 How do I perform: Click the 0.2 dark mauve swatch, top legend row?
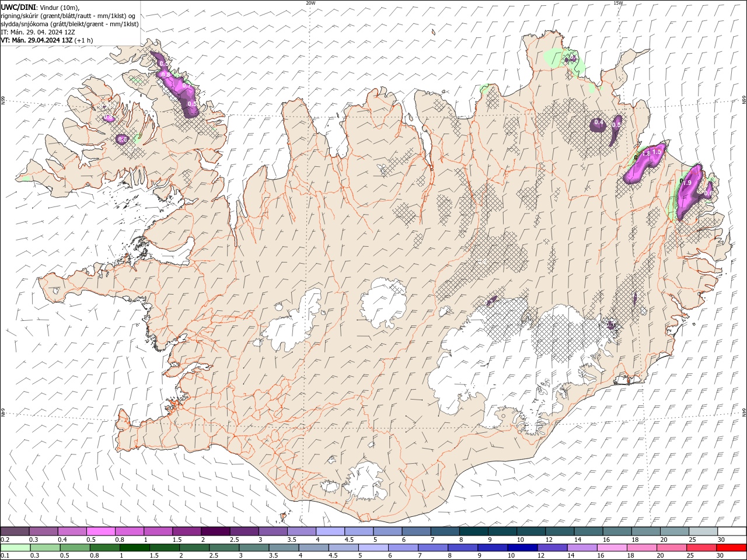15,531
